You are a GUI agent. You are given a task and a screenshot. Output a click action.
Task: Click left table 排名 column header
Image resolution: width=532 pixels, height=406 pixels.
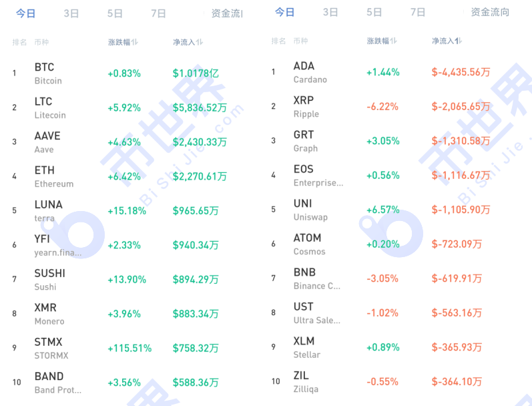pyautogui.click(x=19, y=42)
